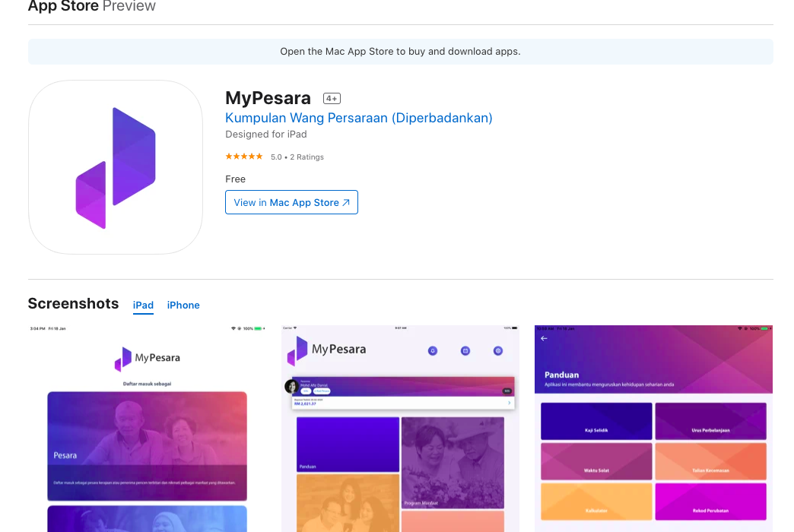This screenshot has width=794, height=532.
Task: Click the MyPesara app title heading
Action: 268,98
